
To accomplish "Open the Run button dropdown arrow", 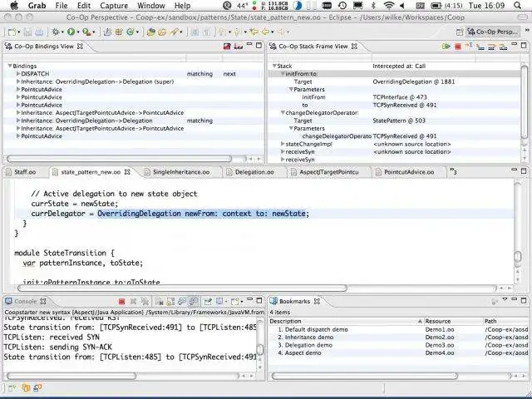I will 77,32.
